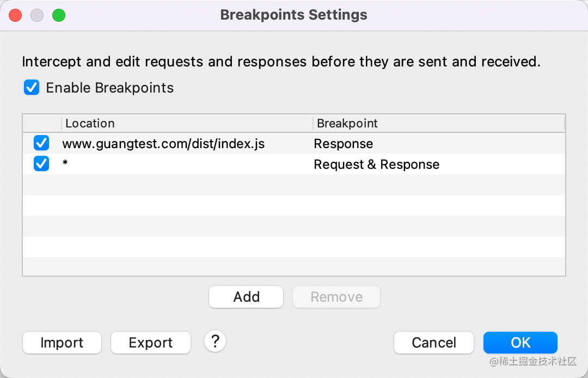Close the window with the red button
This screenshot has height=378, width=588.
(15, 15)
